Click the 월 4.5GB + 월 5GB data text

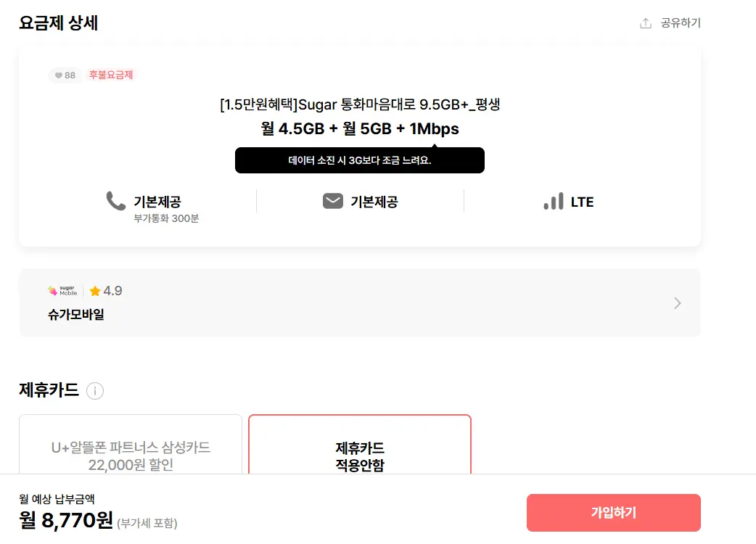pyautogui.click(x=360, y=129)
